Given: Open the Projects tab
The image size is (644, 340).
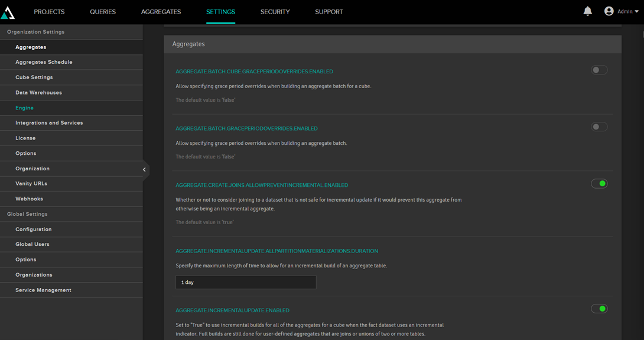Looking at the screenshot, I should (49, 12).
